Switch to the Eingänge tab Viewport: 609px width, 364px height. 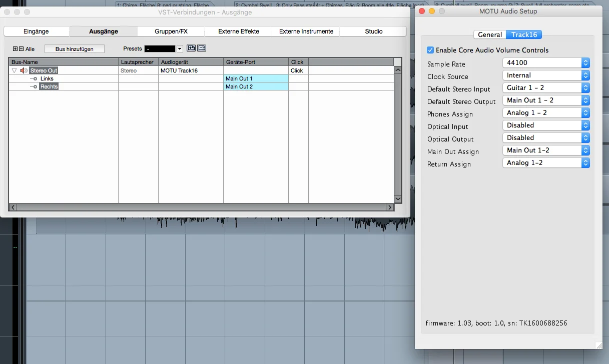tap(37, 31)
